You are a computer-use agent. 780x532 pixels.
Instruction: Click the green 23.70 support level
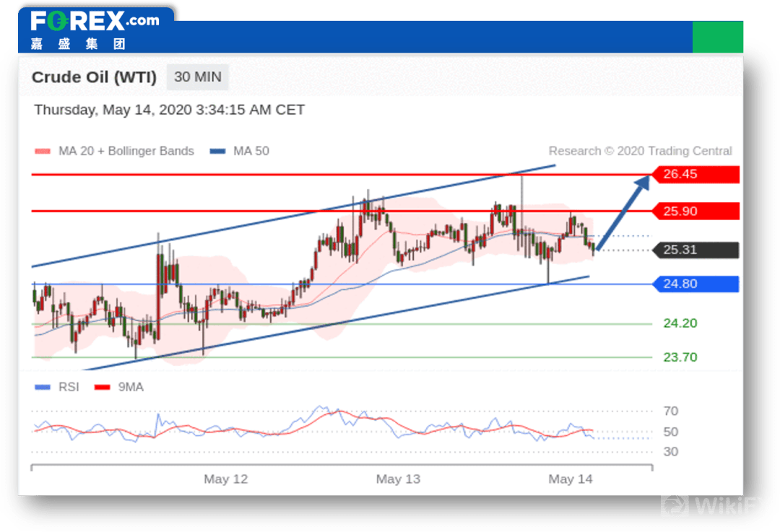pyautogui.click(x=680, y=357)
